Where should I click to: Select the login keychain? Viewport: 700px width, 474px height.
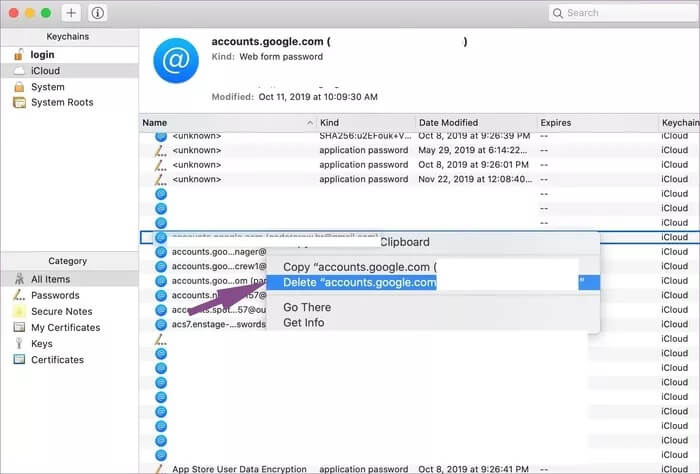pos(70,54)
